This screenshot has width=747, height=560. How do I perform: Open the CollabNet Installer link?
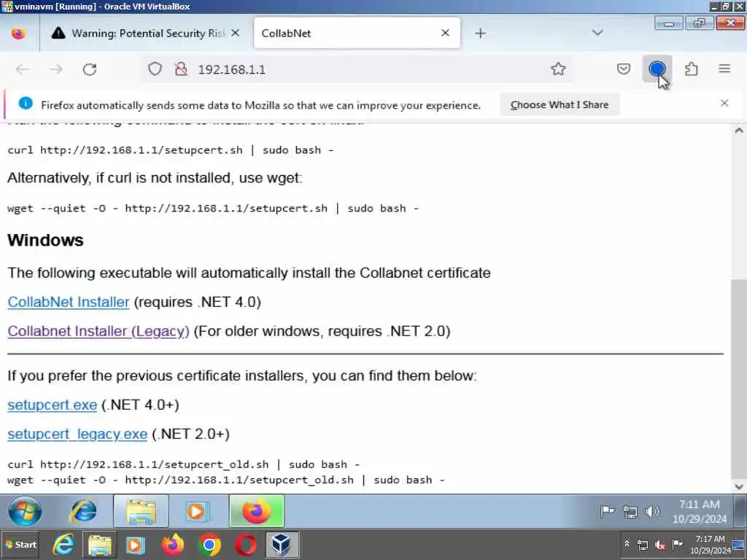tap(69, 302)
